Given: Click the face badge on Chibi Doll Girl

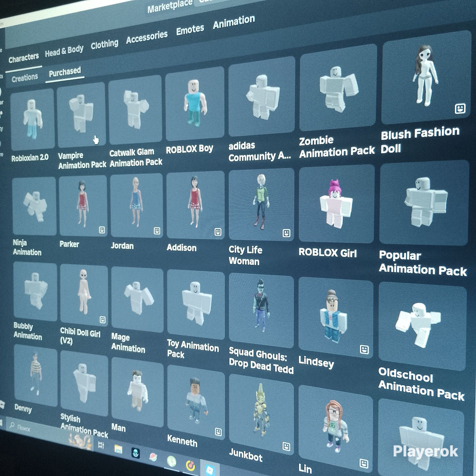Looking at the screenshot, I should click(x=103, y=319).
